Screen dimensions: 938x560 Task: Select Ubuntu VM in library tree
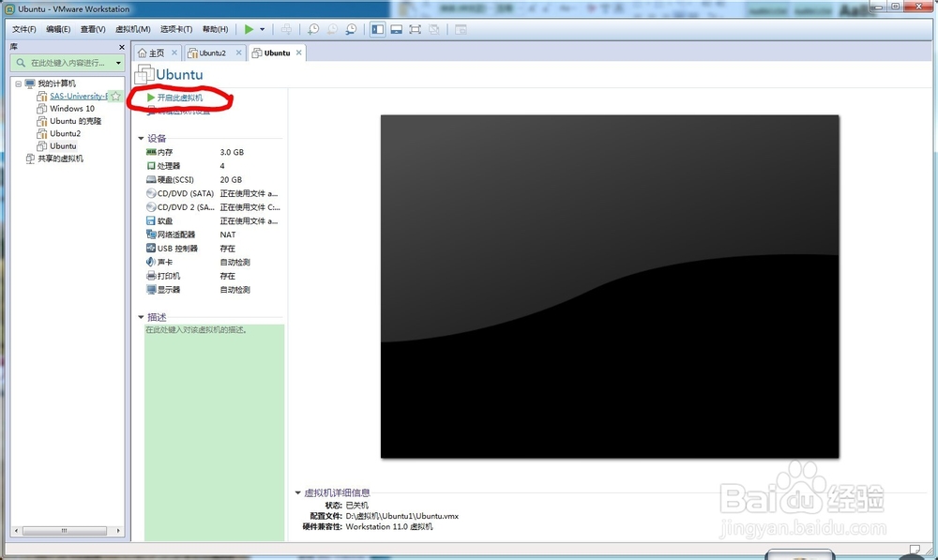coord(63,146)
